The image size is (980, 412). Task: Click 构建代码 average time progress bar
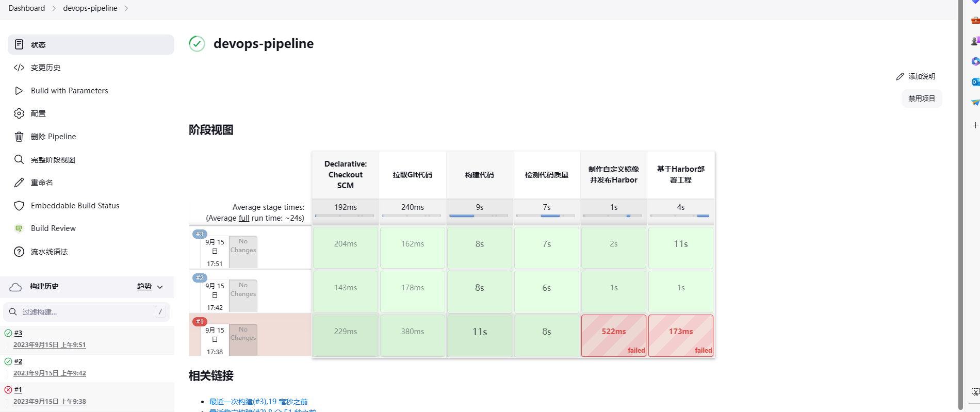tap(479, 216)
